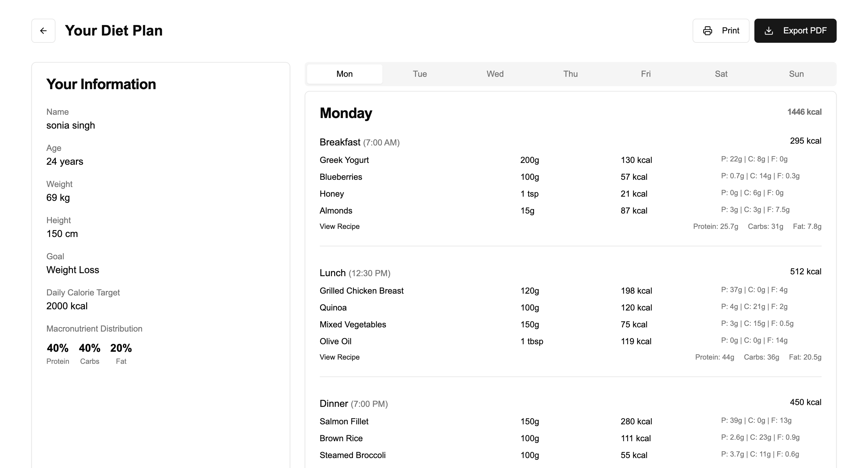Open View Recipe under Breakfast
The width and height of the screenshot is (868, 468).
pos(339,226)
